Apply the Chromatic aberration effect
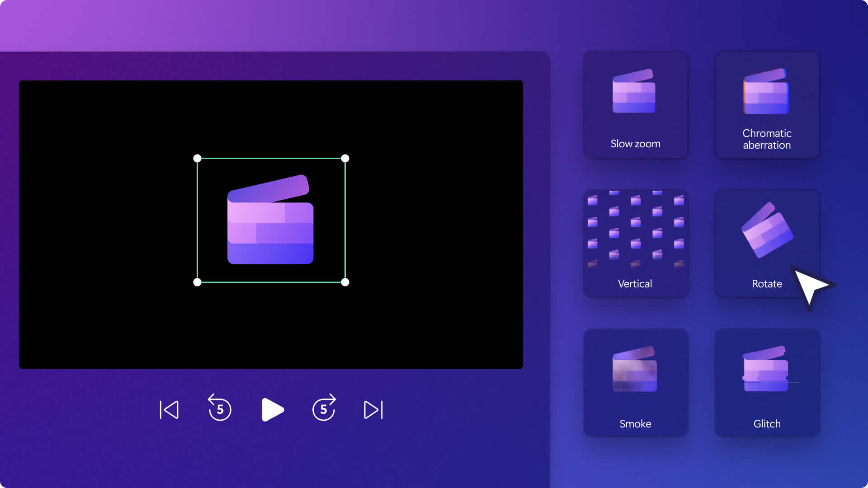This screenshot has height=488, width=868. [767, 105]
